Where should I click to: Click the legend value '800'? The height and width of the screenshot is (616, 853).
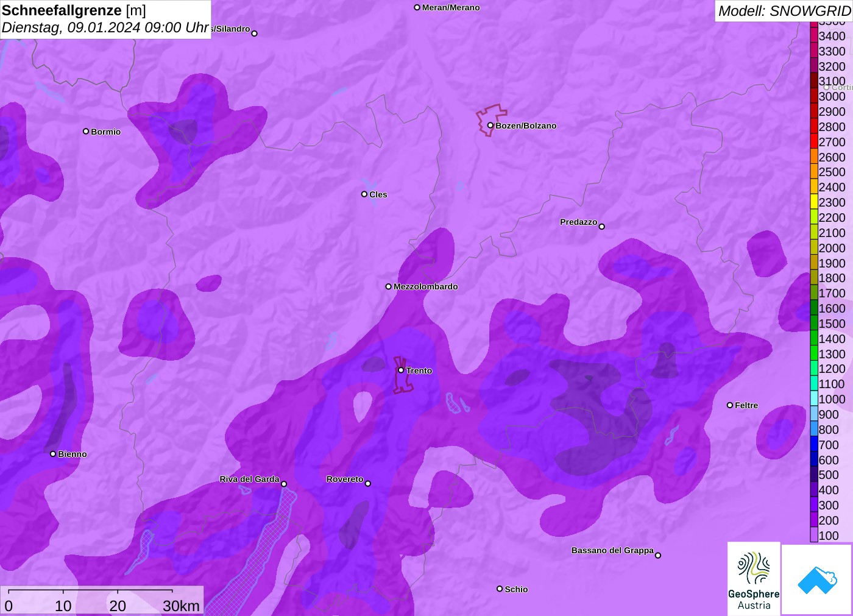tap(829, 430)
